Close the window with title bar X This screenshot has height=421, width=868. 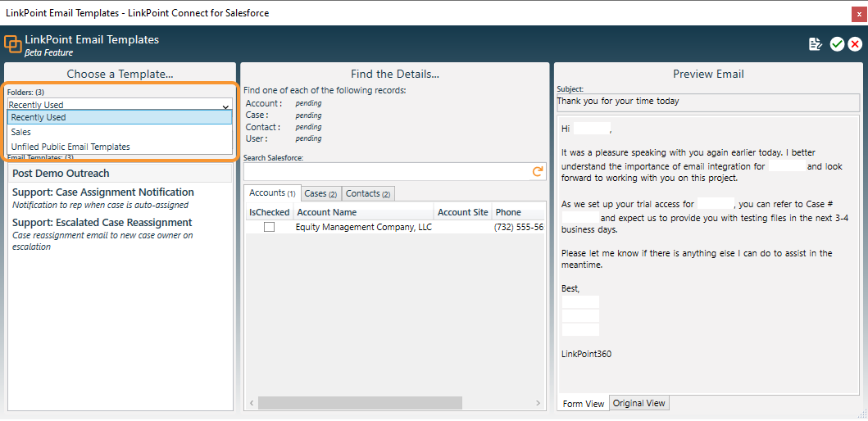click(858, 13)
